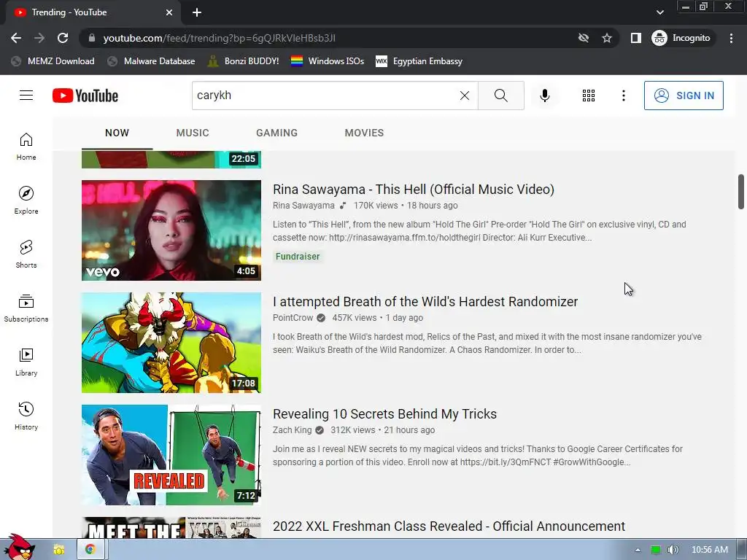Click the Trending - YouTube browser tab
The height and width of the screenshot is (560, 747).
(x=93, y=12)
